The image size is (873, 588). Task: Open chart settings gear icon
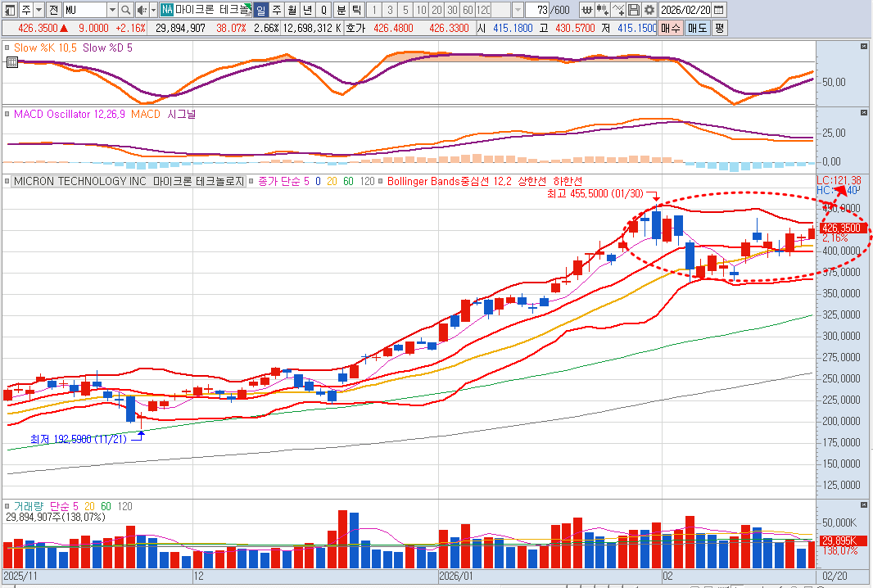649,10
